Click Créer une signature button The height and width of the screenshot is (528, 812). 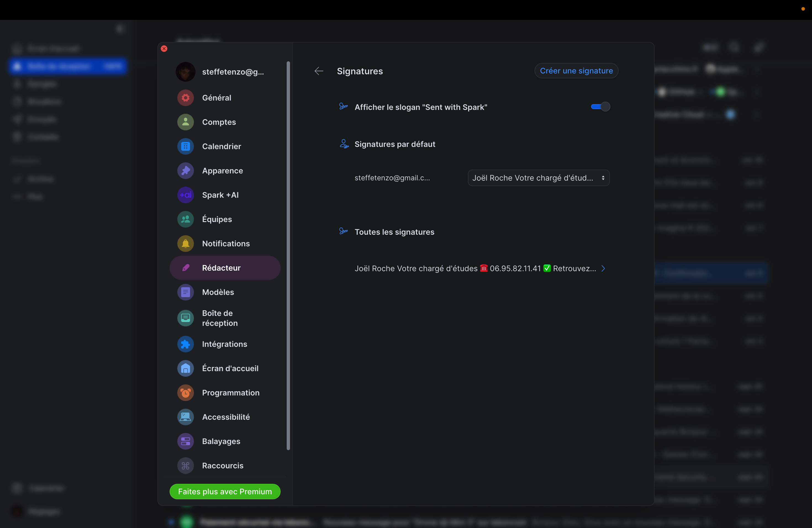pyautogui.click(x=576, y=71)
